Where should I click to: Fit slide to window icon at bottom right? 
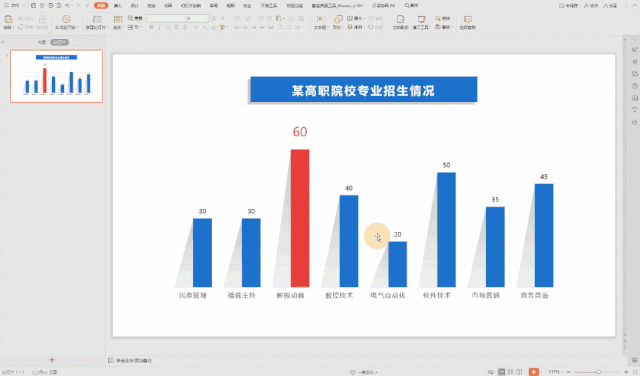pyautogui.click(x=635, y=372)
